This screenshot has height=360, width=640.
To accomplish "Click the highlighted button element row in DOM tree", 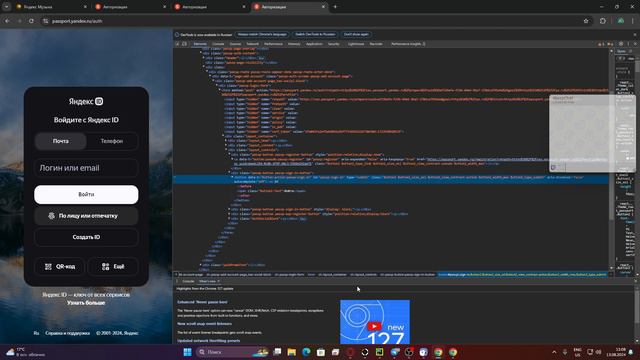I will (x=391, y=180).
